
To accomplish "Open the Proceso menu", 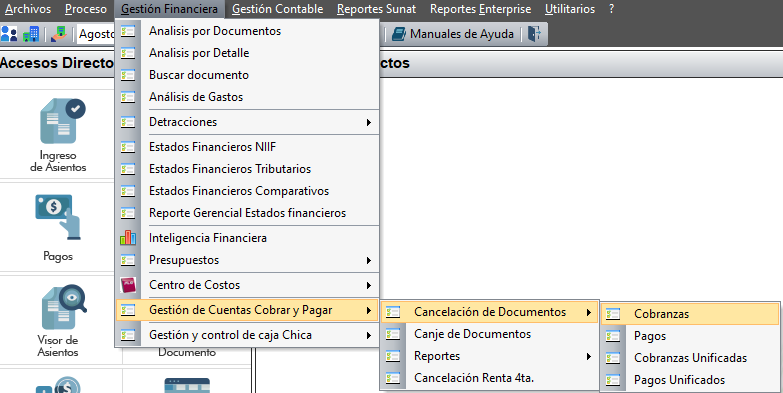I will 85,9.
